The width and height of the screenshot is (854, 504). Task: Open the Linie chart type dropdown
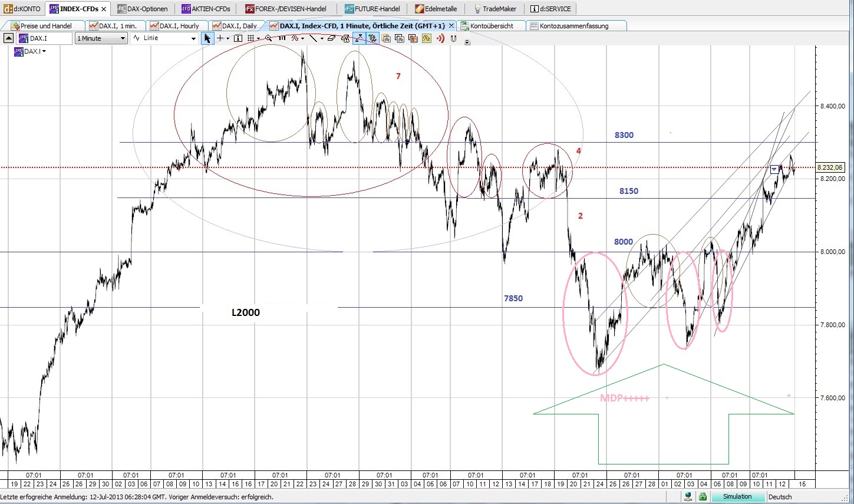pyautogui.click(x=165, y=38)
